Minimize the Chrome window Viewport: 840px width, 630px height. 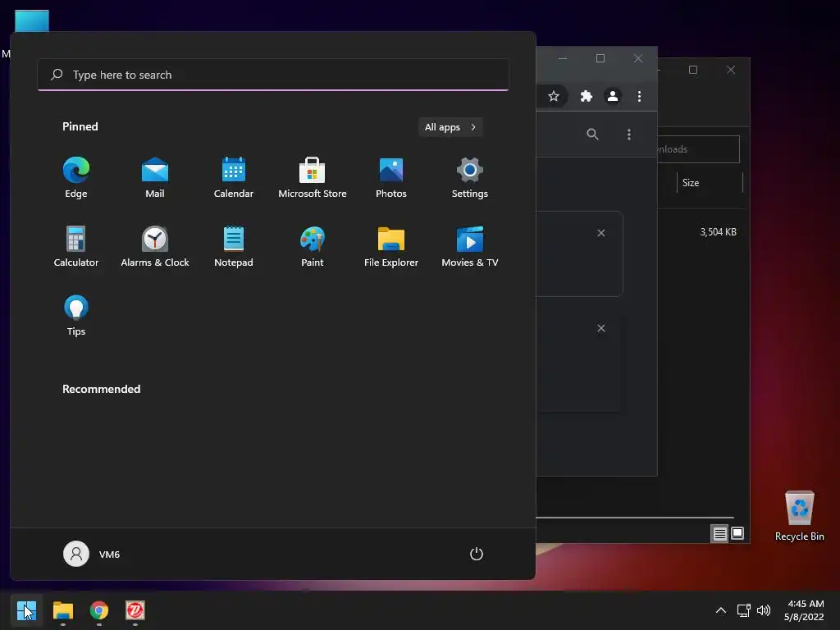pyautogui.click(x=563, y=58)
